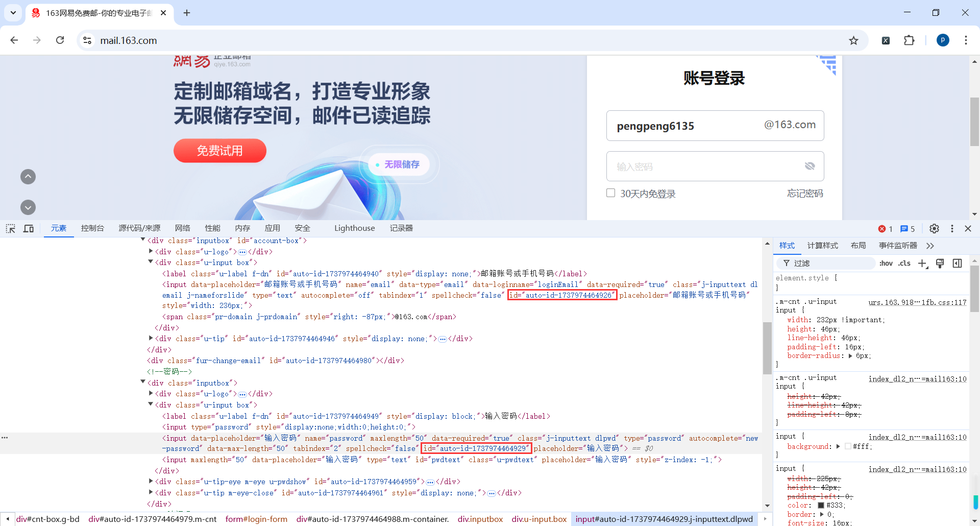This screenshot has height=526, width=980.
Task: Go back to the previous page
Action: pyautogui.click(x=14, y=40)
